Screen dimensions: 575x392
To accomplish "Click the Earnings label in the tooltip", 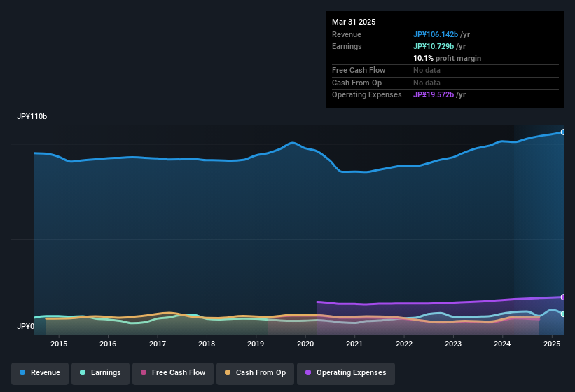I will 347,46.
